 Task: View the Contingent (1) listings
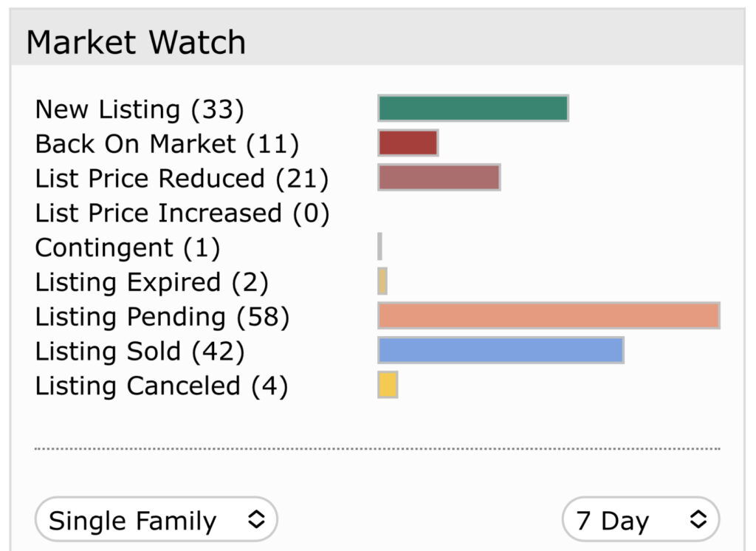coord(127,248)
